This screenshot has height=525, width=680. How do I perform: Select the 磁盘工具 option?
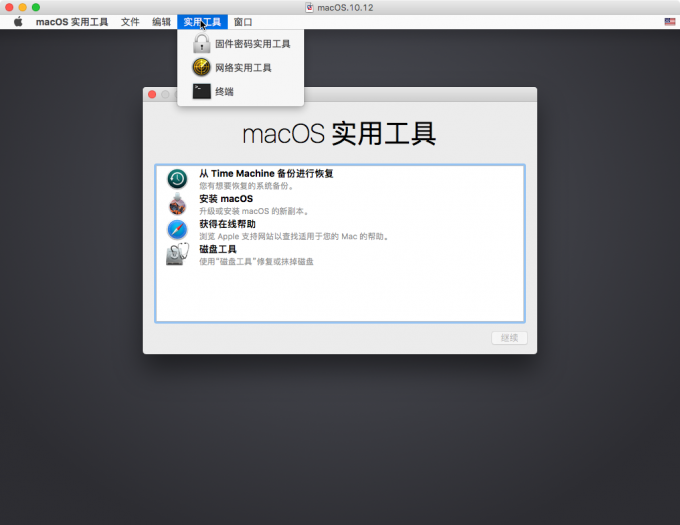coord(340,254)
